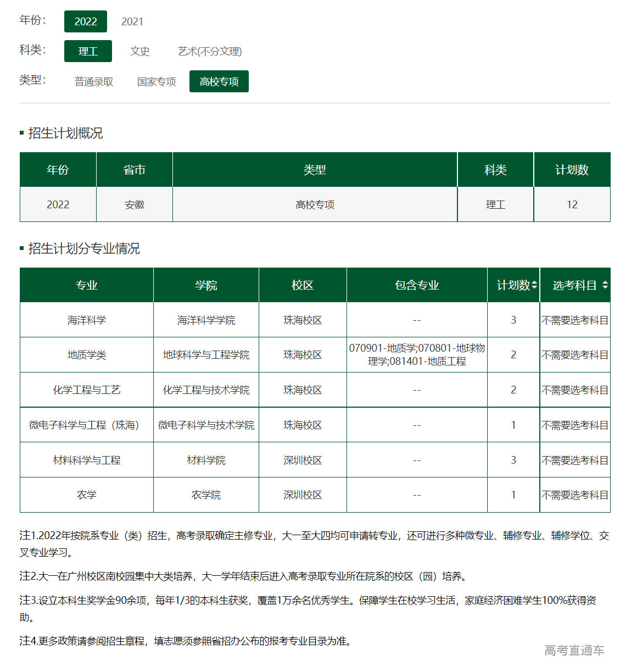Click the 海洋科学 major cell
This screenshot has height=672, width=620.
coord(86,320)
